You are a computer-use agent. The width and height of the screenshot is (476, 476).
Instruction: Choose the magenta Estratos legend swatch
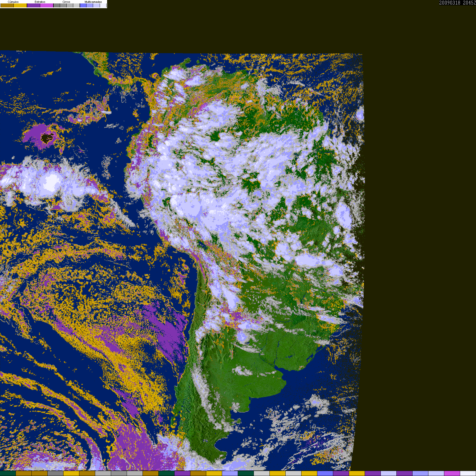pyautogui.click(x=47, y=6)
